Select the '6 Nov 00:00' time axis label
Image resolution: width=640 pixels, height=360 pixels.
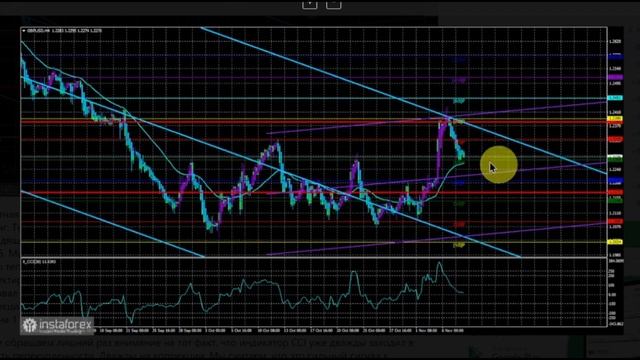453,330
